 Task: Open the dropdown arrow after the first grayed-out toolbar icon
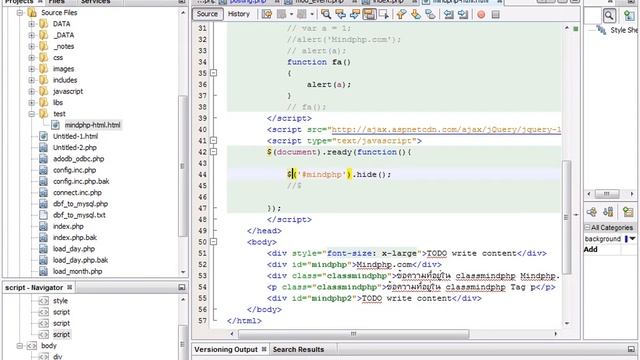[291, 14]
